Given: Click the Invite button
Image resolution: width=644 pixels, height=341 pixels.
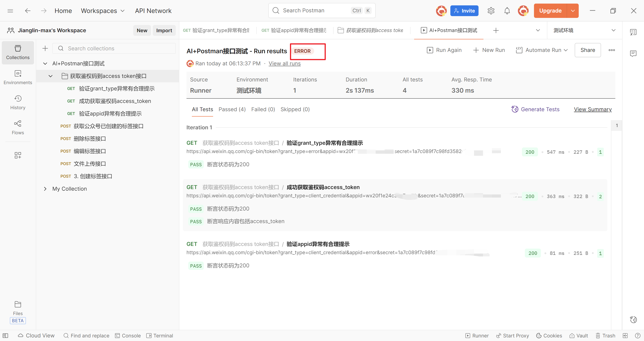Looking at the screenshot, I should [464, 11].
